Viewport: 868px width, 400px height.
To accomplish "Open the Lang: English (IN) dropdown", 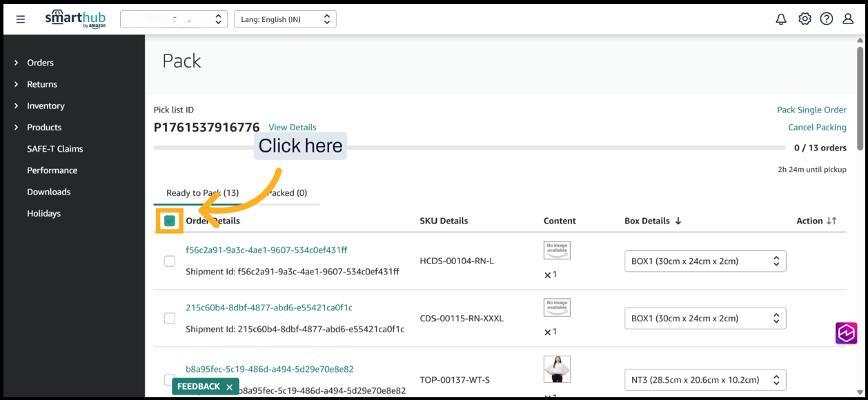I will [285, 19].
